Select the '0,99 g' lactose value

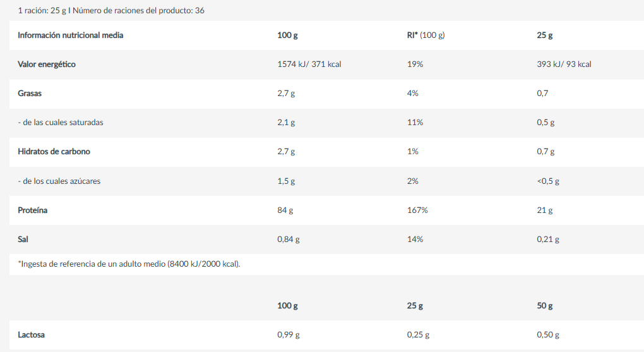coord(289,335)
